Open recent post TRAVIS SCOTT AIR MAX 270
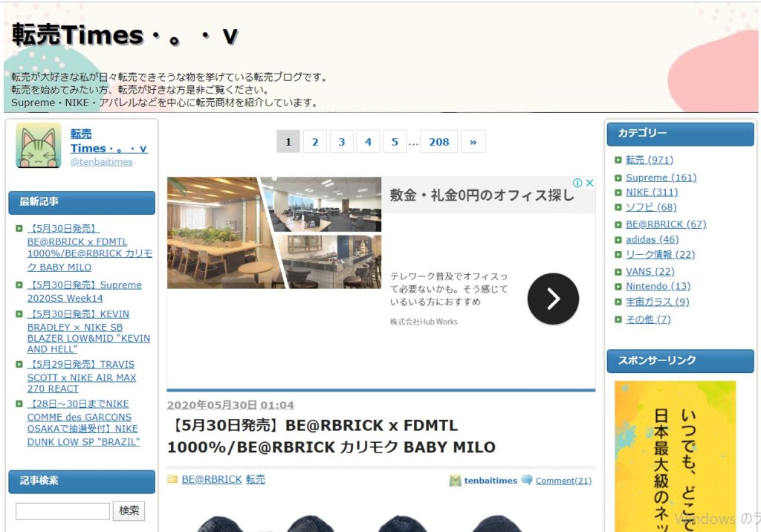Screen dimensions: 761x532 click(x=82, y=376)
